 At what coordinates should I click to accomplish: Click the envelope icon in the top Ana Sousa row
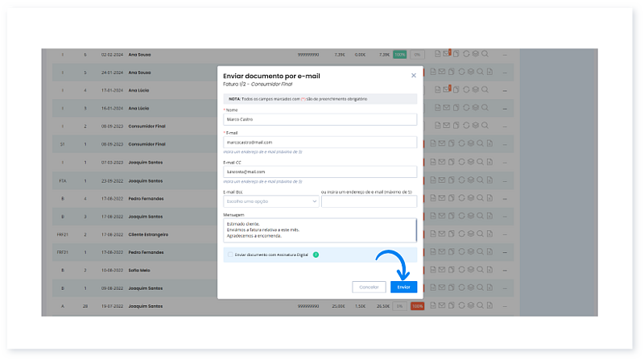(x=445, y=54)
